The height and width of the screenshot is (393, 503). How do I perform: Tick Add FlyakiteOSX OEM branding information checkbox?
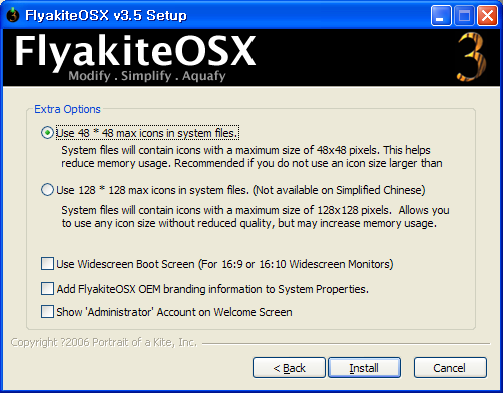[47, 288]
